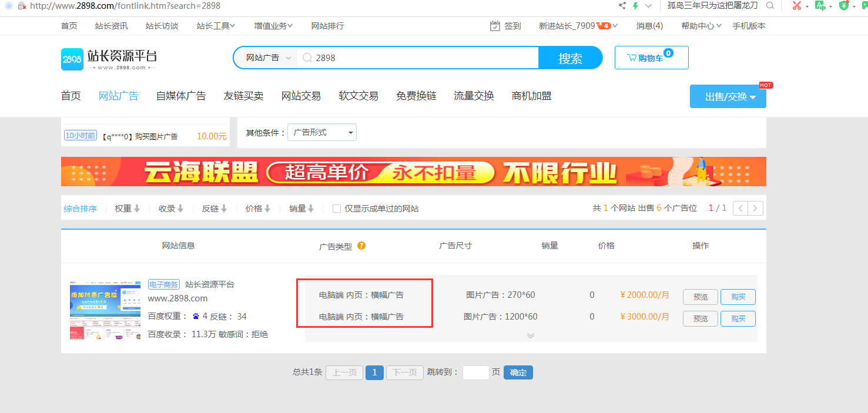
Task: Open the 购物车 shopping cart
Action: coord(651,57)
